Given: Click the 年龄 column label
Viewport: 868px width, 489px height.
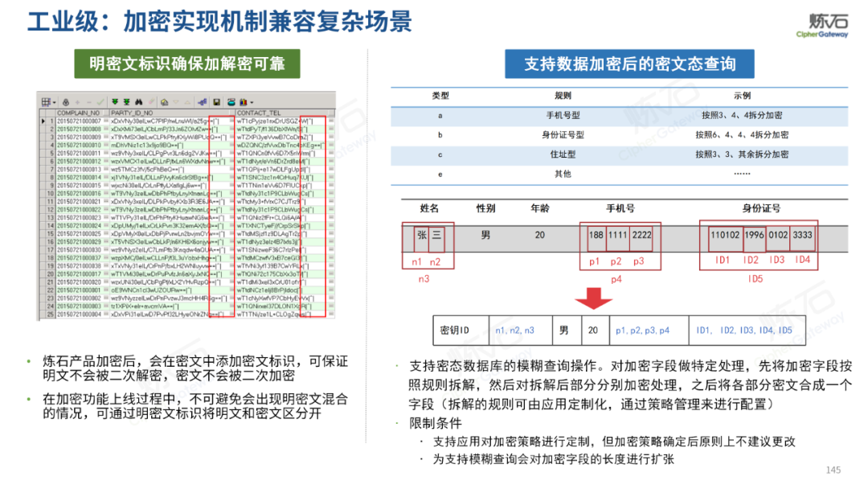Looking at the screenshot, I should 540,208.
